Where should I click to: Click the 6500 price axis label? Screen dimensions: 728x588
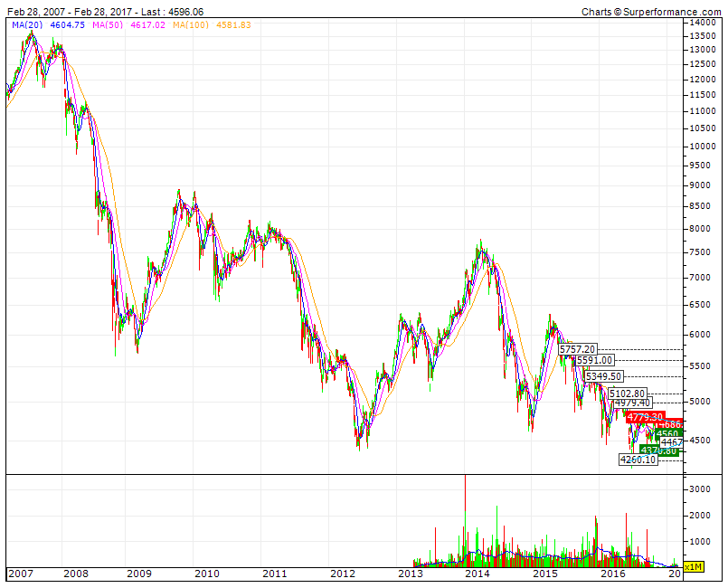[701, 305]
